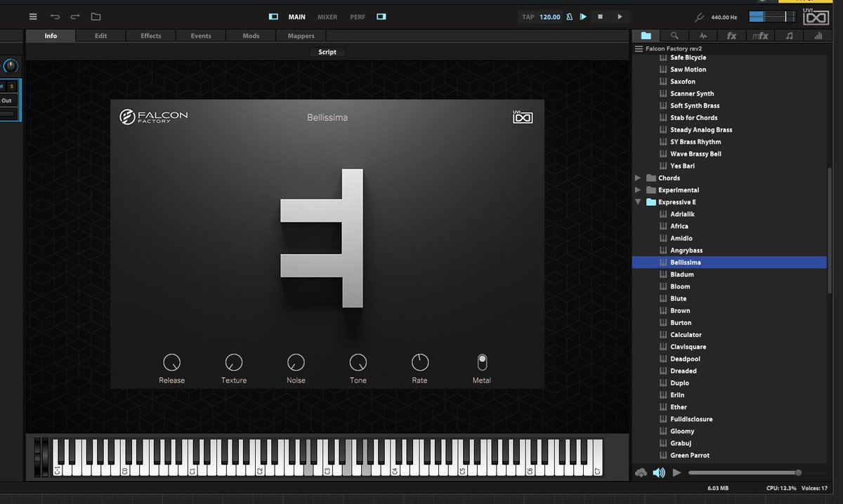This screenshot has height=504, width=843.
Task: Click the Release knob
Action: click(x=171, y=362)
